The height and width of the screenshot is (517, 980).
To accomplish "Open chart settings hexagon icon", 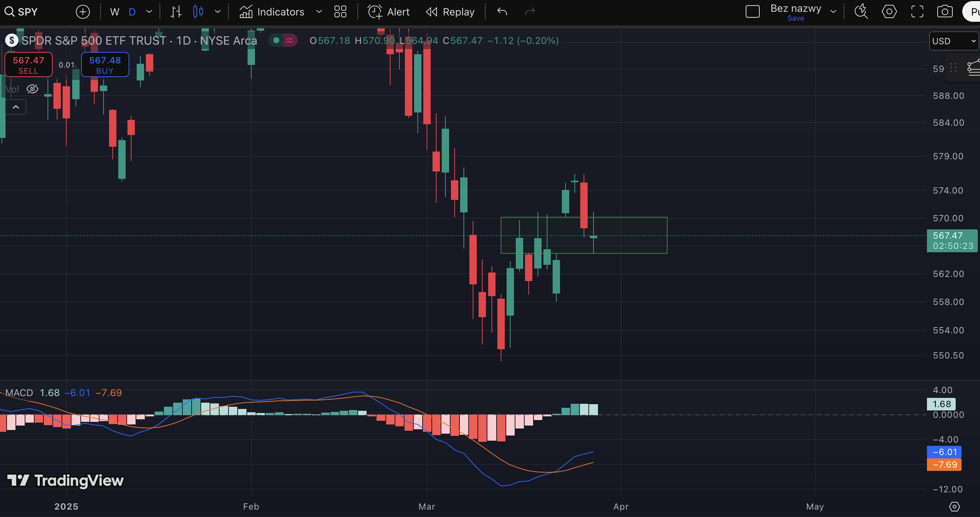I will point(889,12).
